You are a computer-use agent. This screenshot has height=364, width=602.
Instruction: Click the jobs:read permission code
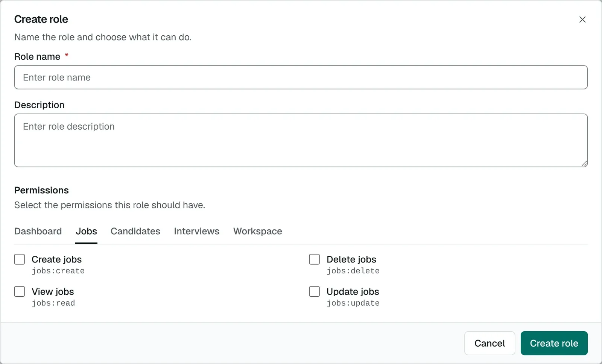click(53, 303)
